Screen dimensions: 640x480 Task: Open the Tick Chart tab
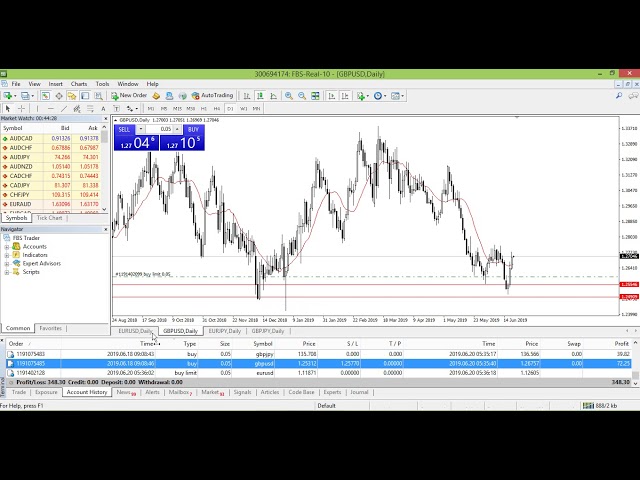[x=50, y=218]
